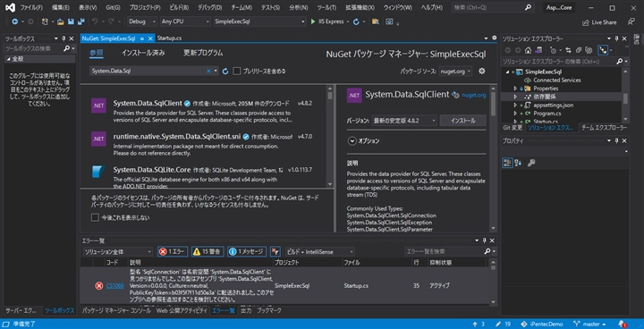Open the SimpleExecSql startup project dropdown
644x329 pixels.
pyautogui.click(x=260, y=21)
